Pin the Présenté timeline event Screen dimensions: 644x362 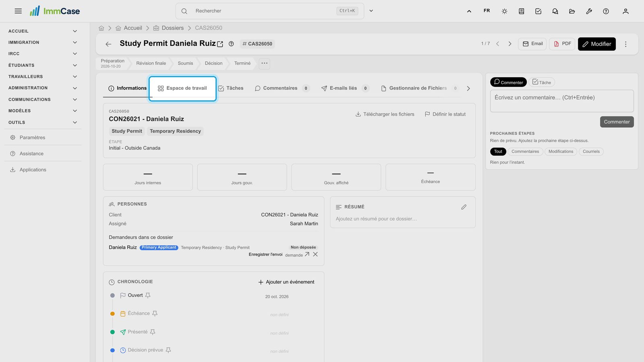(153, 332)
